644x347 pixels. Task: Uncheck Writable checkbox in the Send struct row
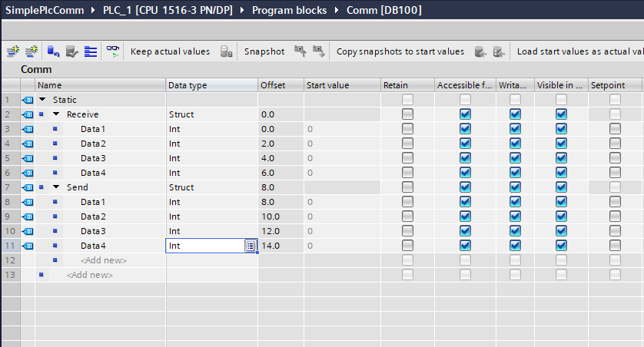[x=515, y=187]
